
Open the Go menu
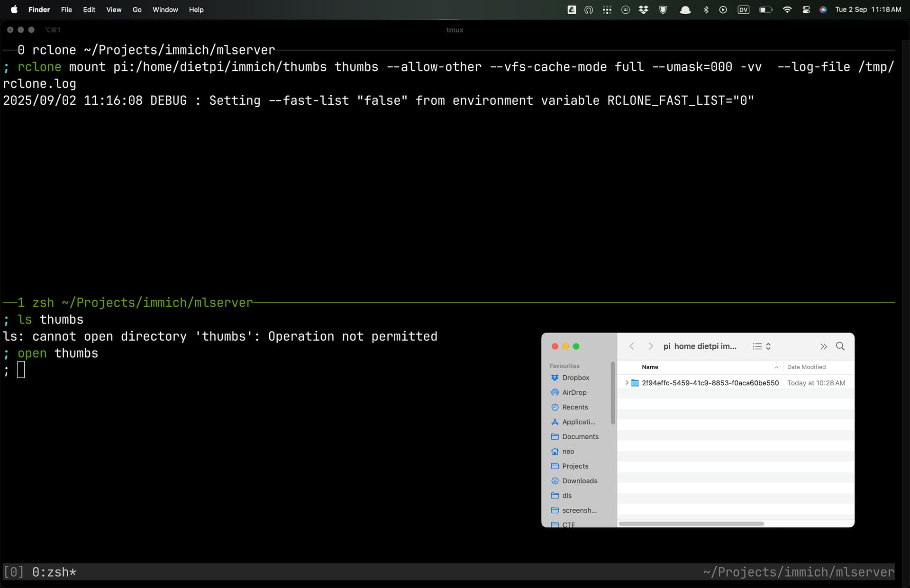137,9
